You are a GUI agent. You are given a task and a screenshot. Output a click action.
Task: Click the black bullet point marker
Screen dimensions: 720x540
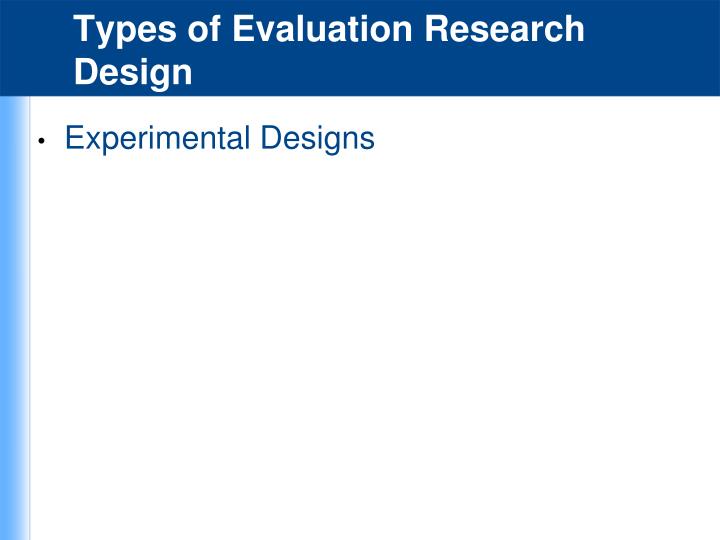click(42, 141)
